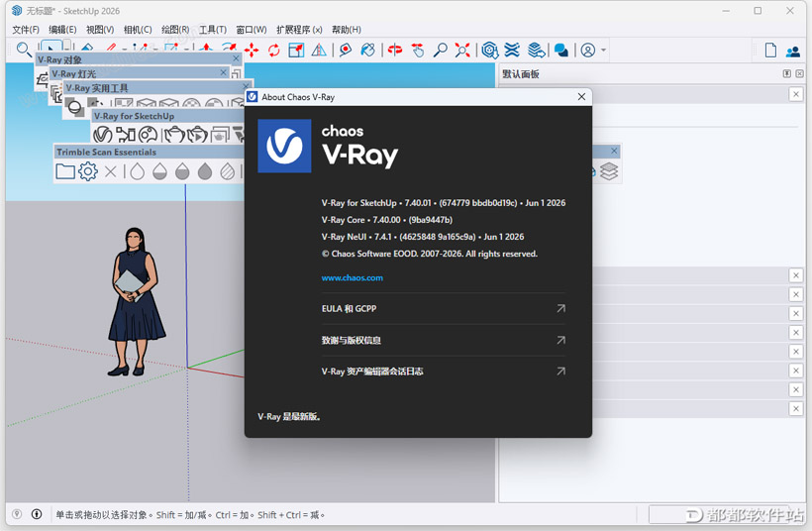Click the account profile icon
Image resolution: width=812 pixels, height=531 pixels.
coord(588,51)
